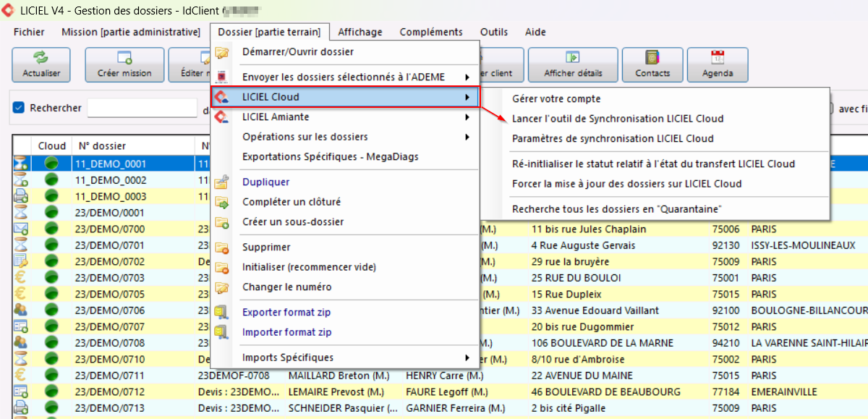Select Recherche tous les dossiers en Quarantaine
Screen dimensions: 868x419
point(616,209)
